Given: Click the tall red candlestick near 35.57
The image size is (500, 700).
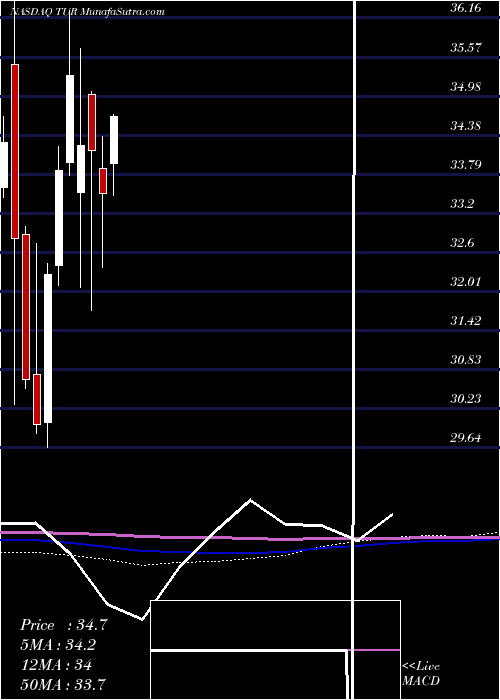Looking at the screenshot, I should pyautogui.click(x=15, y=151).
